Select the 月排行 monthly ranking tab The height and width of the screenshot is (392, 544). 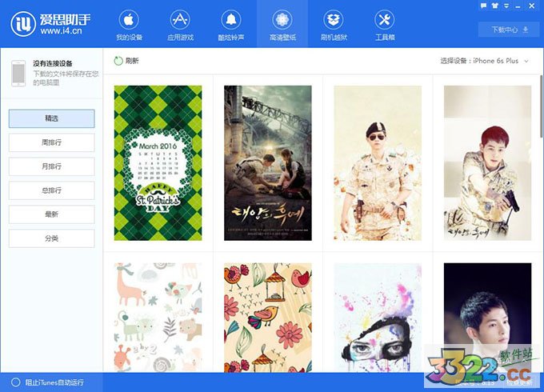click(52, 166)
